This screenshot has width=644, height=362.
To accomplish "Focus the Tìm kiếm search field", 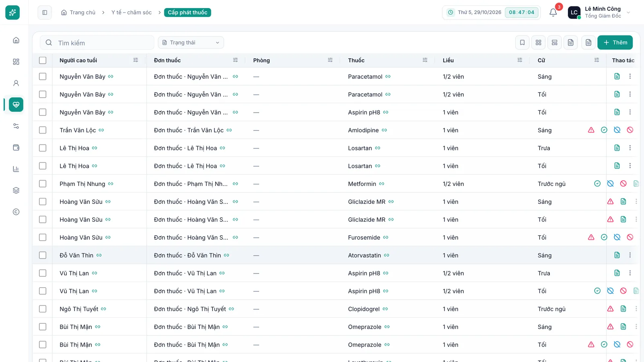I will 97,43.
